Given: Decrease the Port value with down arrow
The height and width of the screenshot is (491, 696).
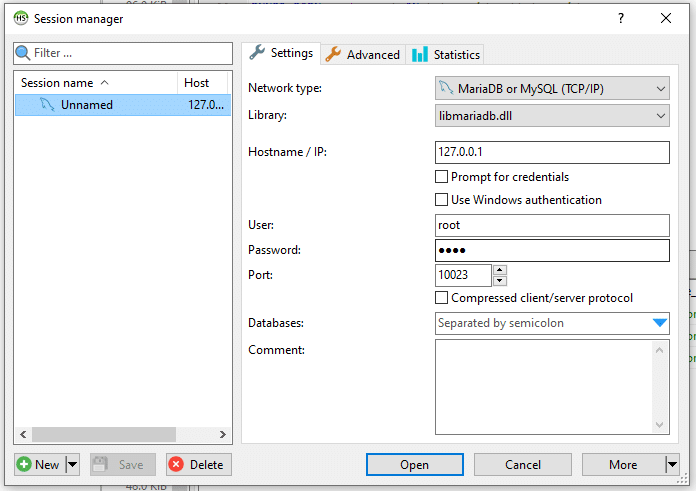Looking at the screenshot, I should (500, 281).
